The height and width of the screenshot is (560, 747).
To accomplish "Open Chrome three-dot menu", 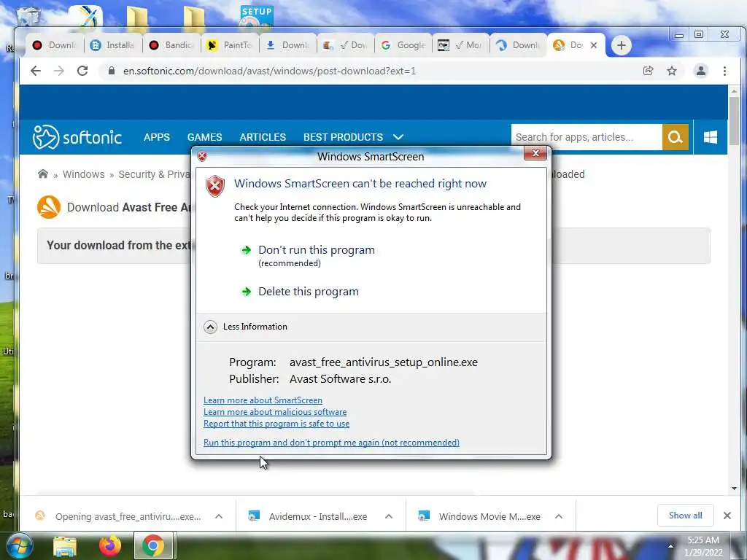I will 724,71.
